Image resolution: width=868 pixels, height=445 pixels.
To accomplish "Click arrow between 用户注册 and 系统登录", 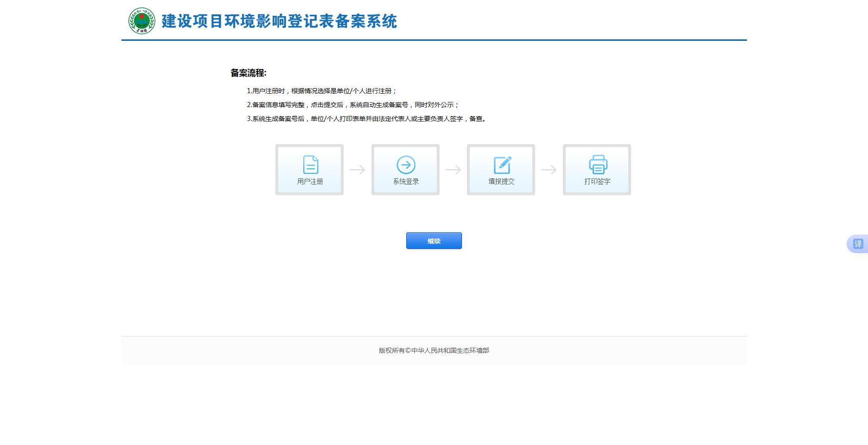I will pyautogui.click(x=357, y=170).
